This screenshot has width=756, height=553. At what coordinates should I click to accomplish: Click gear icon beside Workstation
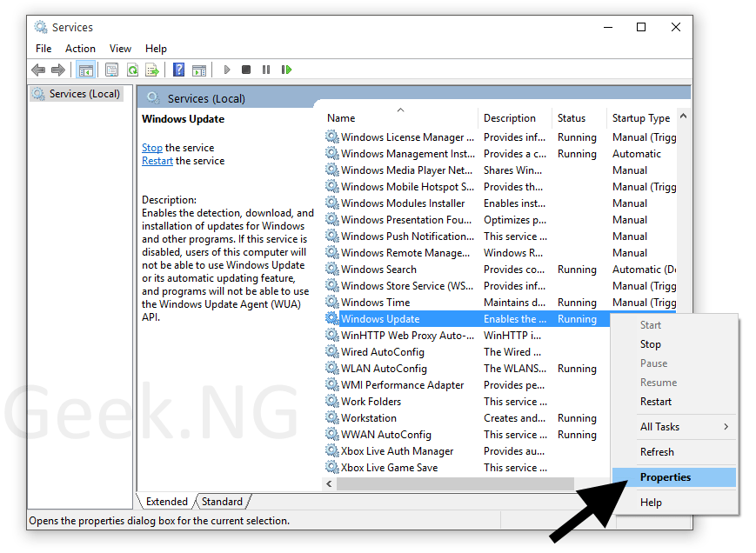[331, 417]
